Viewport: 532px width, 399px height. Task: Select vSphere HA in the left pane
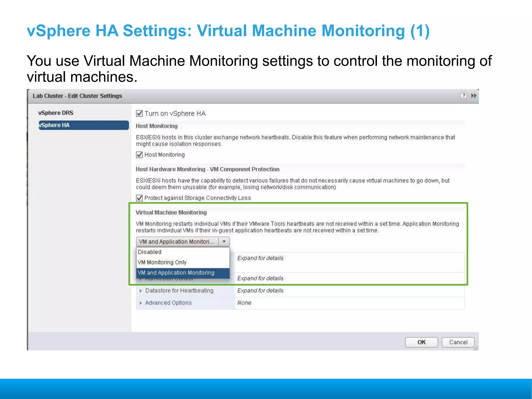[84, 125]
